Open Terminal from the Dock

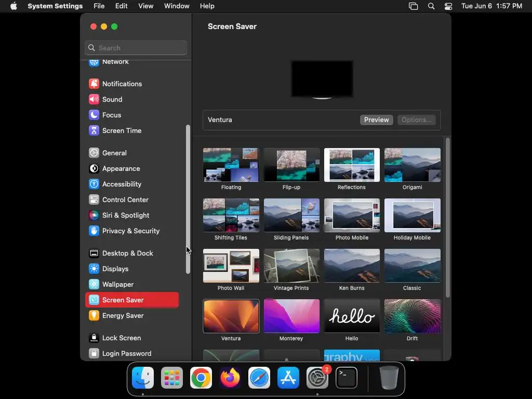347,378
